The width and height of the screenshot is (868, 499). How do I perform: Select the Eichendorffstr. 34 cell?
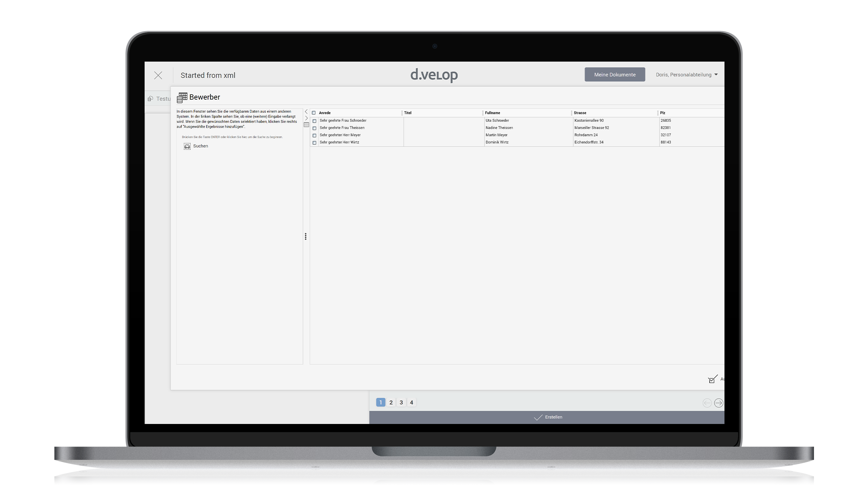point(589,142)
